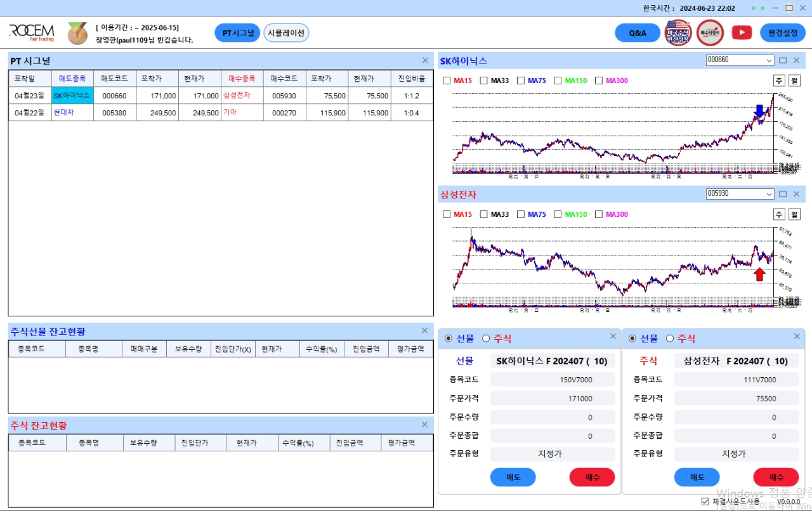812x511 pixels.
Task: Enable MA33 on 삼성전자 chart
Action: (x=484, y=214)
